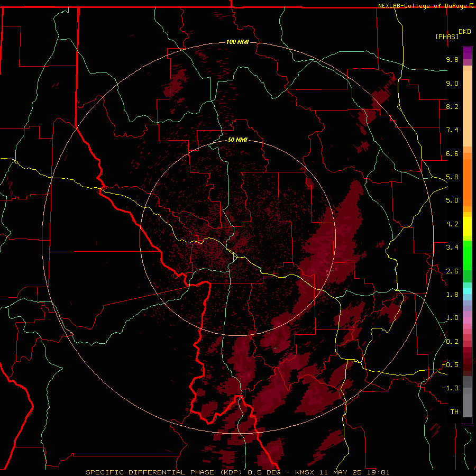Select the 6.6 legend value
This screenshot has width=476, height=476.
[x=452, y=153]
